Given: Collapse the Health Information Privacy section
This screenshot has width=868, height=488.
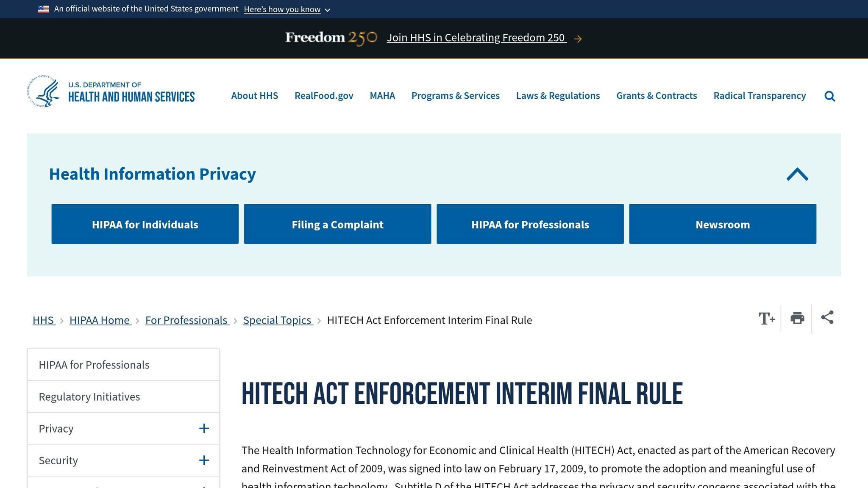Looking at the screenshot, I should coord(797,174).
